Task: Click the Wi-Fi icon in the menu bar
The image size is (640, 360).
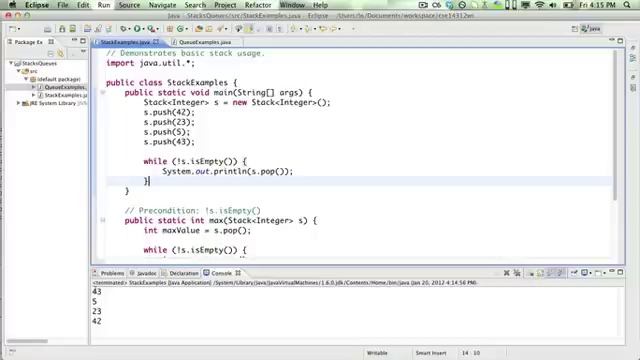Action: pos(540,5)
